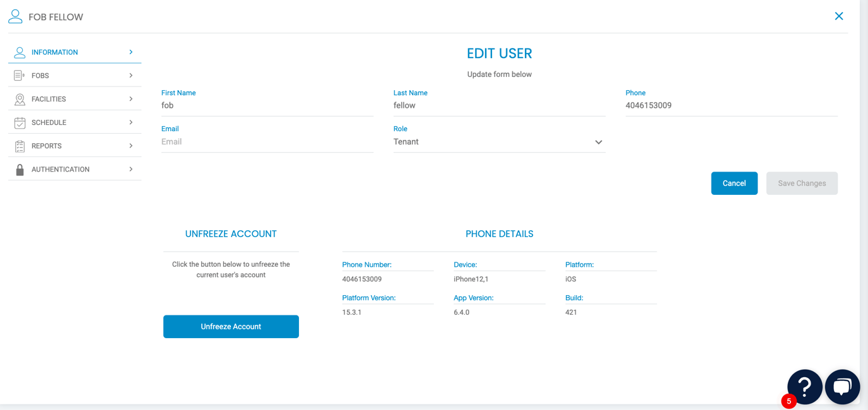The width and height of the screenshot is (868, 410).
Task: Click the 15.3.1 platform version value
Action: tap(351, 312)
